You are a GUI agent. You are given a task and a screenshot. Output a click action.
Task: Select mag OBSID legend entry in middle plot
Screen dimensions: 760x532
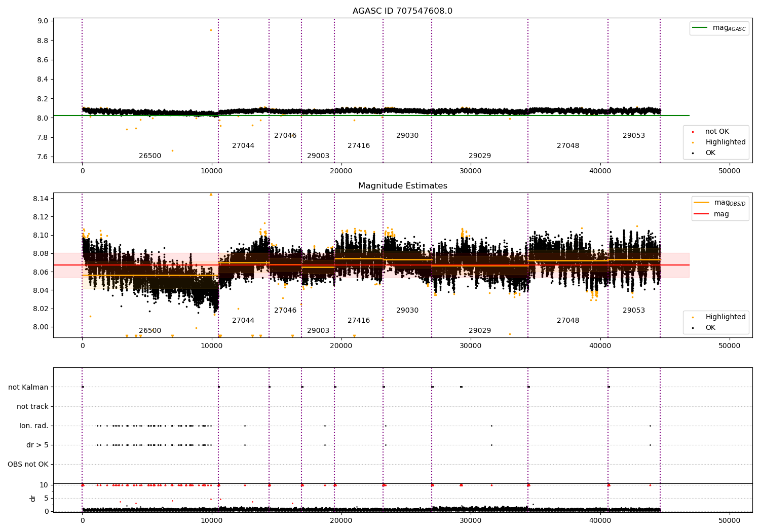coord(720,203)
